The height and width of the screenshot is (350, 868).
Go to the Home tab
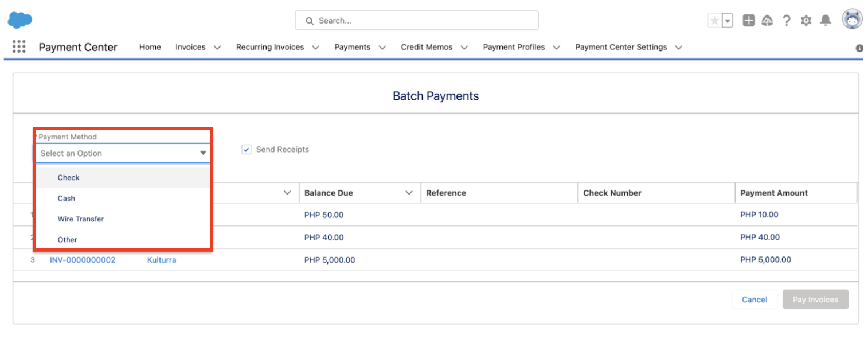click(x=150, y=47)
